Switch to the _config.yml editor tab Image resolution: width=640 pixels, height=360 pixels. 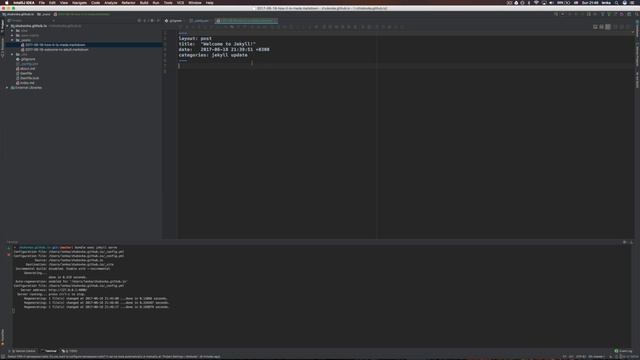click(x=200, y=20)
